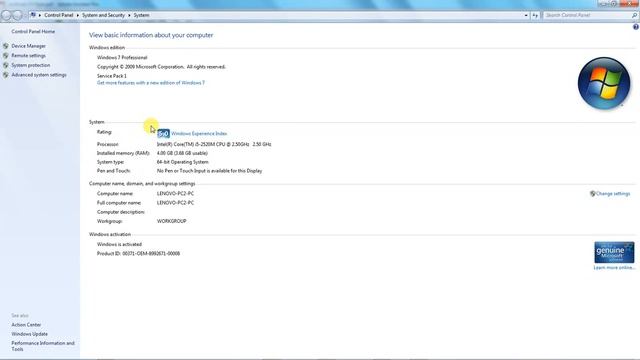Open Windows Update under See also
The image size is (640, 360).
pyautogui.click(x=29, y=334)
